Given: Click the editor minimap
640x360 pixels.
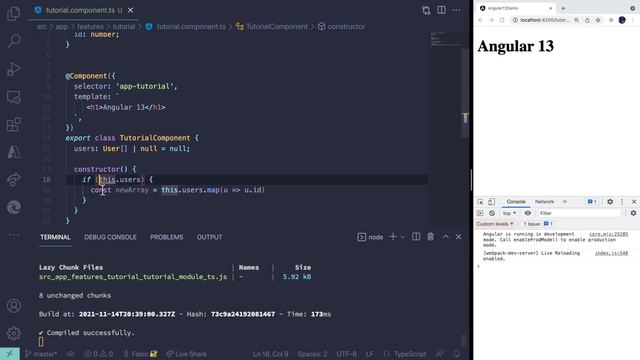Looking at the screenshot, I should 445,39.
